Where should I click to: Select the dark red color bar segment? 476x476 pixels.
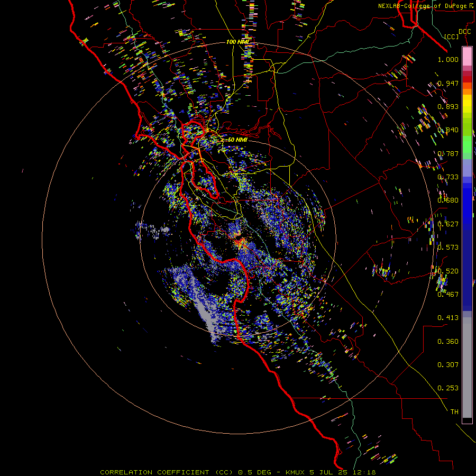click(467, 79)
